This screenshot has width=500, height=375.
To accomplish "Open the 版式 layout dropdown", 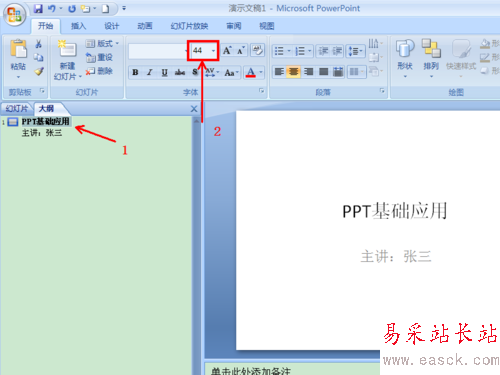I will [x=102, y=43].
